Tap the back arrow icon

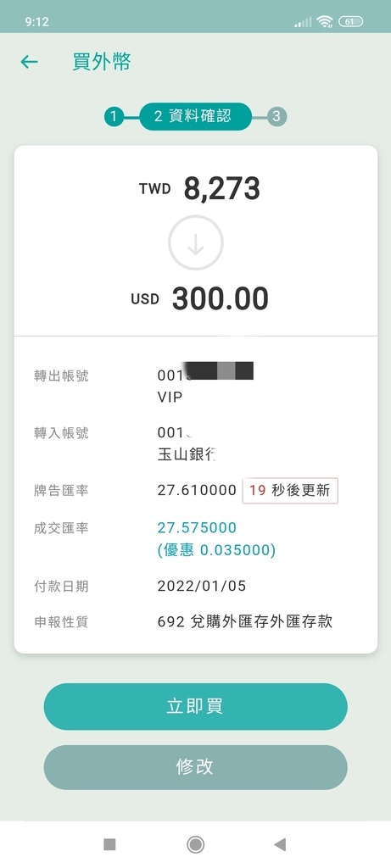pos(30,62)
